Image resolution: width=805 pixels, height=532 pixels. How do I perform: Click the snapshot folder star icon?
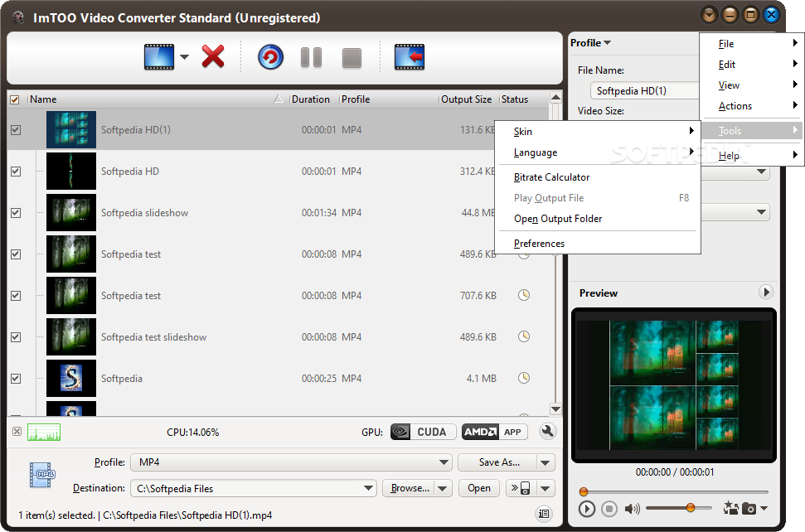[730, 508]
